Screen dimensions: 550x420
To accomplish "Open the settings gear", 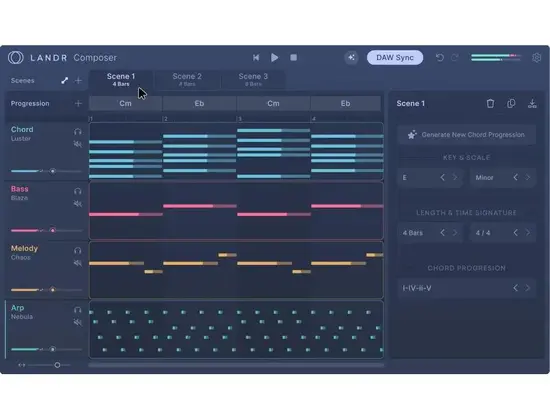I will coord(536,58).
